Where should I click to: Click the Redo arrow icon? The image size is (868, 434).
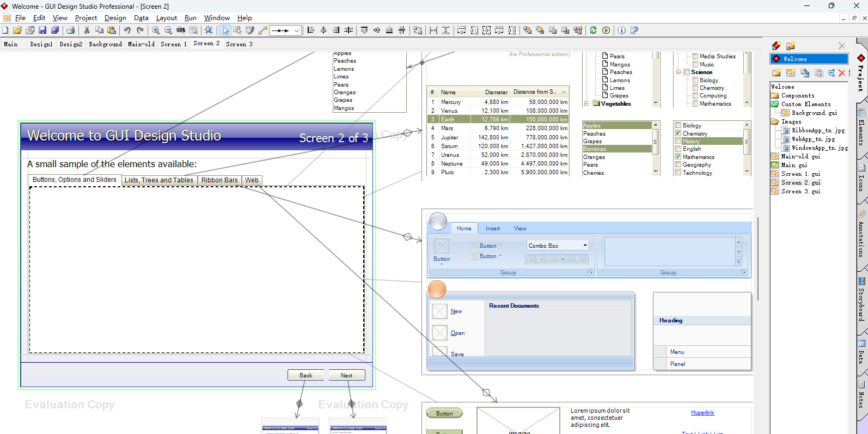140,30
